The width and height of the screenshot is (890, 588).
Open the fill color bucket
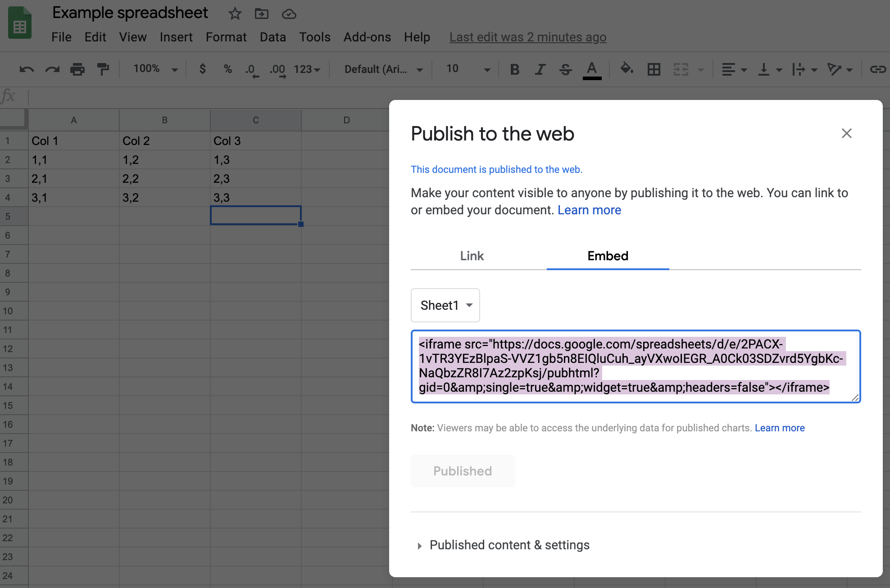(x=627, y=69)
